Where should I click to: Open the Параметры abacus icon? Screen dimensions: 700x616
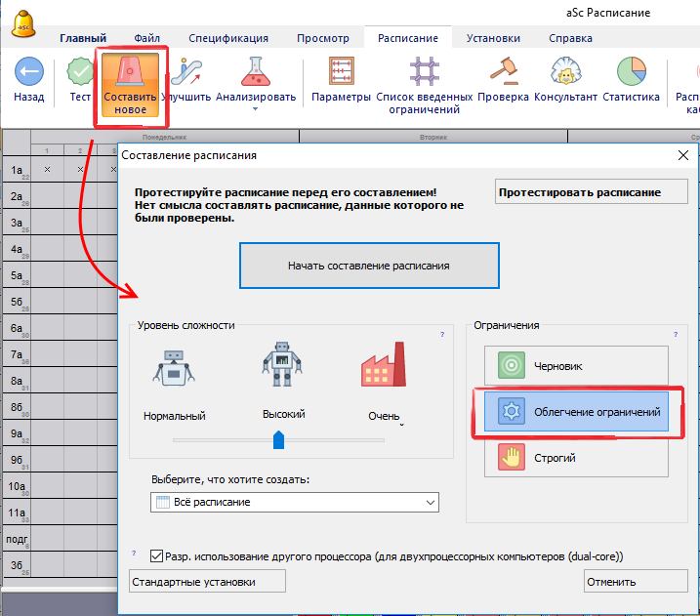341,73
